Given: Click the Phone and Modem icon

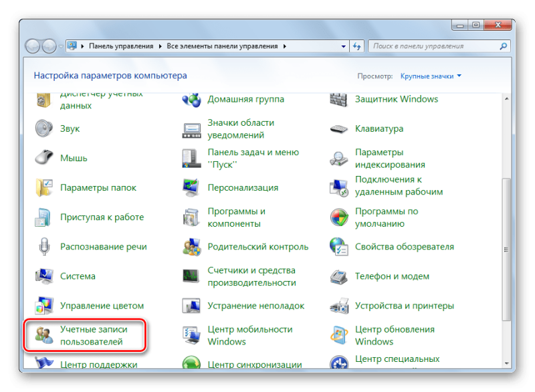Looking at the screenshot, I should pyautogui.click(x=339, y=276).
